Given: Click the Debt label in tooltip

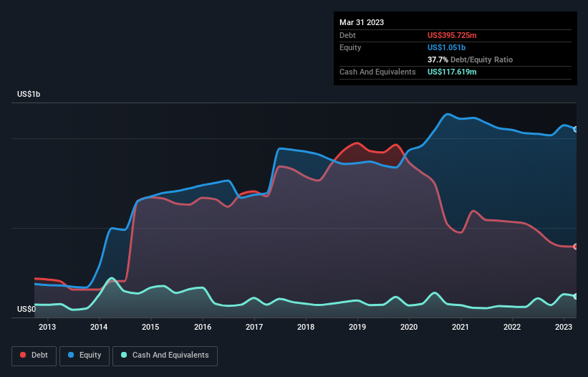Looking at the screenshot, I should (x=347, y=35).
